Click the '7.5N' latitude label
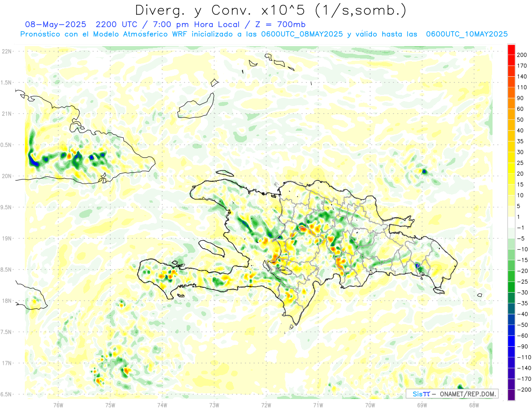 tap(6, 332)
